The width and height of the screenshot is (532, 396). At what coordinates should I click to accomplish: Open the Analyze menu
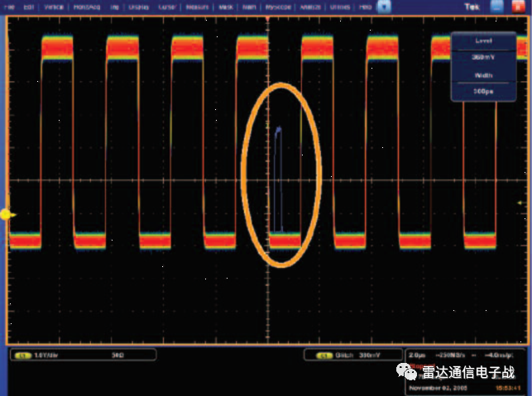pos(310,7)
